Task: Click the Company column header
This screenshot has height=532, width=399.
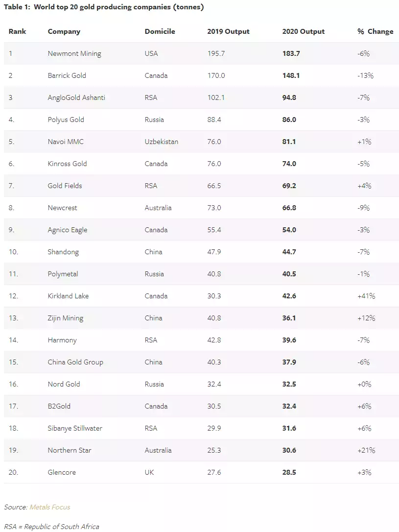Action: [x=64, y=31]
